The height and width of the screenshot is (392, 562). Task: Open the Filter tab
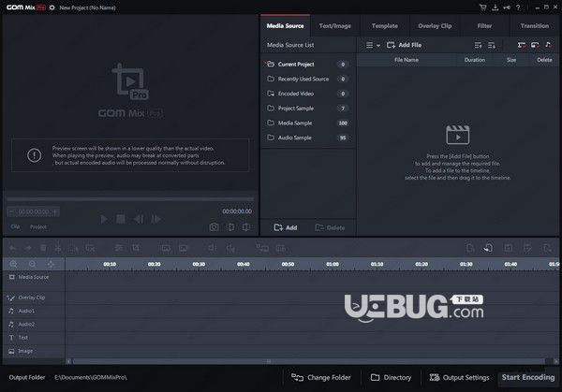click(x=484, y=26)
